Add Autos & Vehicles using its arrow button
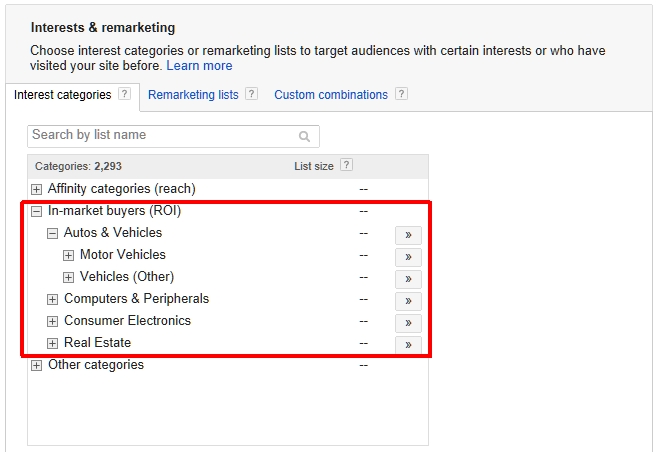The height and width of the screenshot is (452, 661). (x=407, y=235)
